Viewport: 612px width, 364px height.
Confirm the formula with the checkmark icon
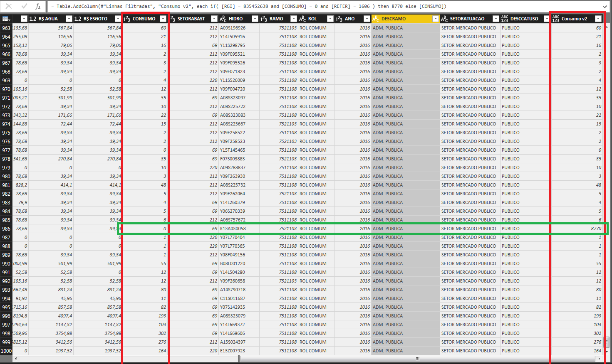pyautogui.click(x=24, y=6)
